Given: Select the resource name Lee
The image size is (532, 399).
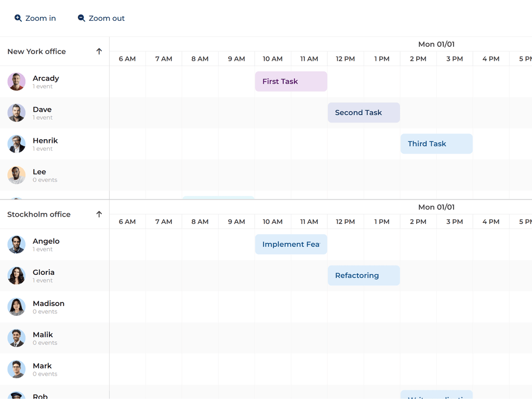Looking at the screenshot, I should tap(39, 171).
